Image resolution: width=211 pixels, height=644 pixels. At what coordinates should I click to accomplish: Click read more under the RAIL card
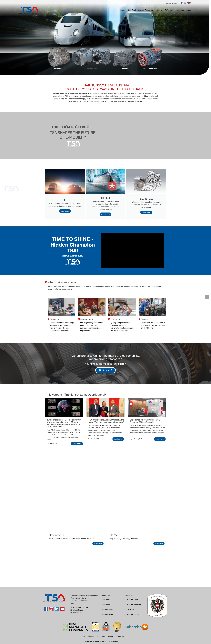point(65,211)
